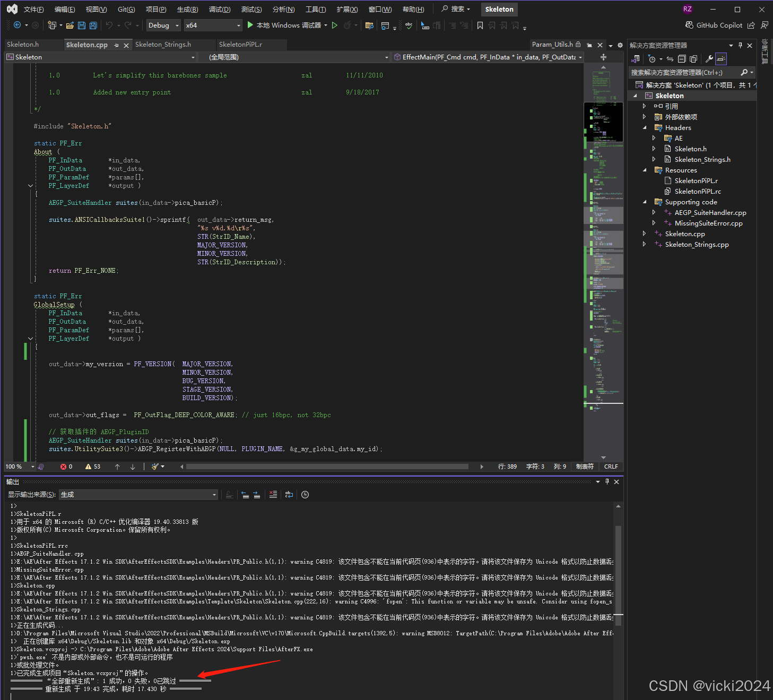Toggle word wrap in output panel

289,495
